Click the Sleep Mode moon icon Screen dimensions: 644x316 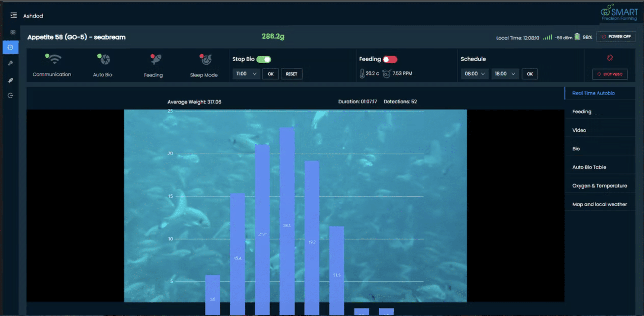(x=206, y=60)
